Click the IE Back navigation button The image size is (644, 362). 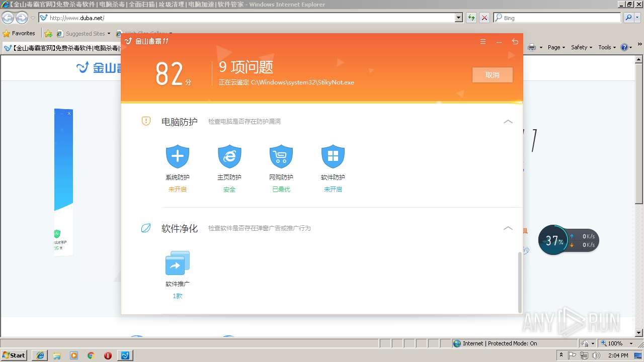(x=8, y=18)
